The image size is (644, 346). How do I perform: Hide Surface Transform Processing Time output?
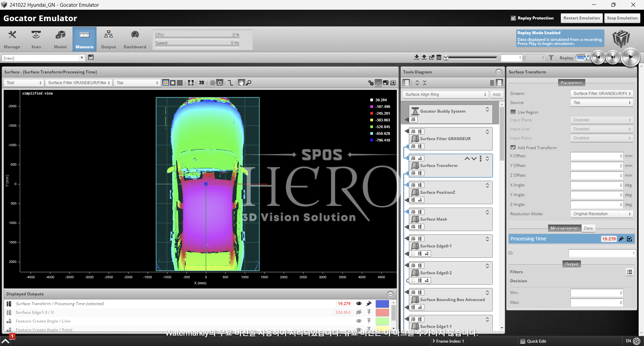[x=359, y=304]
